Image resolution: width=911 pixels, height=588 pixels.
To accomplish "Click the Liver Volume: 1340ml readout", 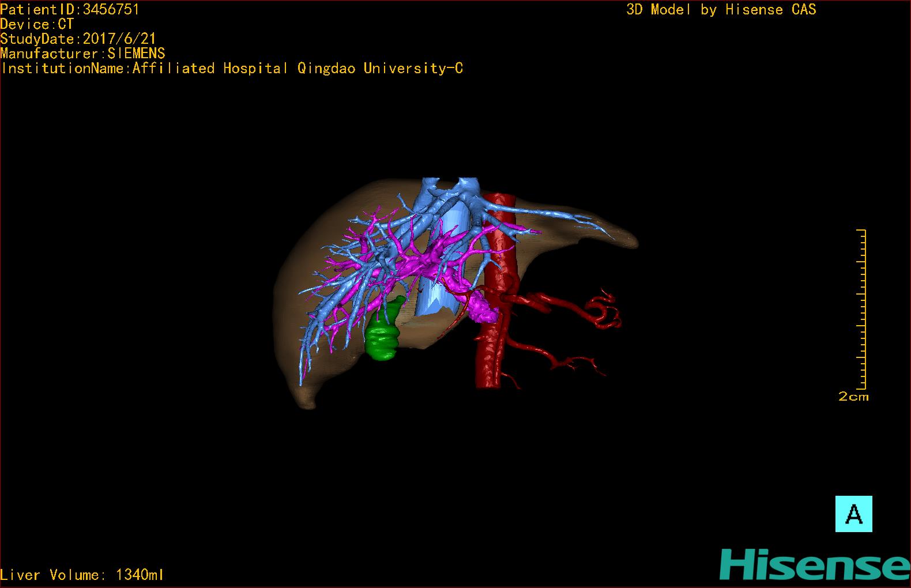I will (82, 575).
